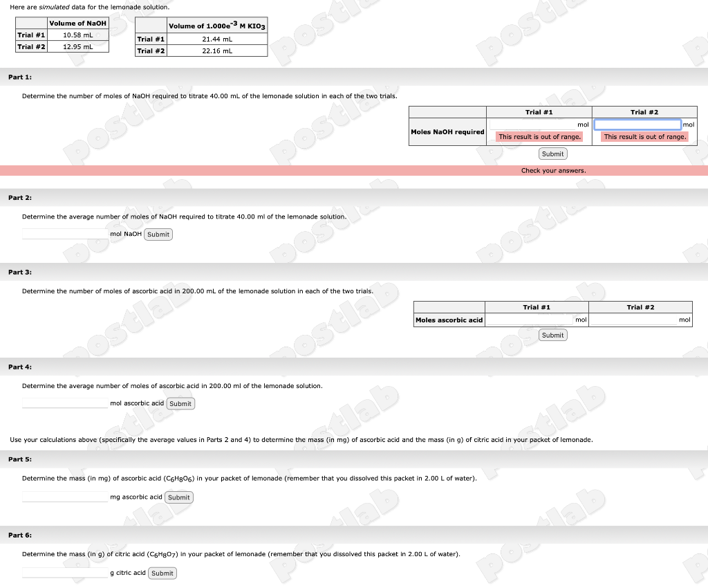Click the Moles ascorbic acid row label
Screen dimensions: 708x588
(449, 320)
